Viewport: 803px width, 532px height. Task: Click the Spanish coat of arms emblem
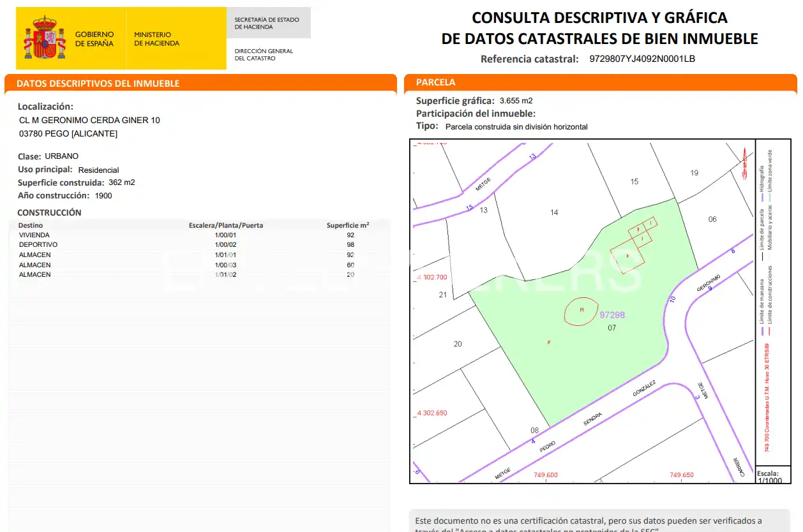[x=45, y=38]
